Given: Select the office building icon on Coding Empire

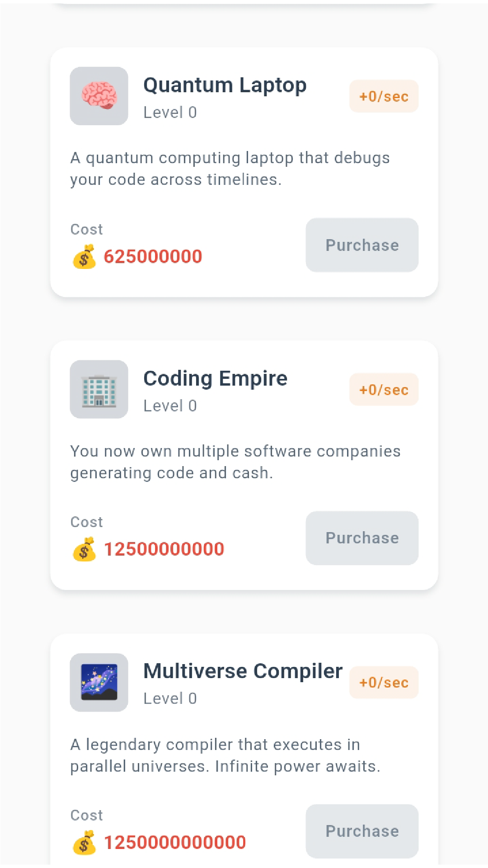Looking at the screenshot, I should [99, 389].
